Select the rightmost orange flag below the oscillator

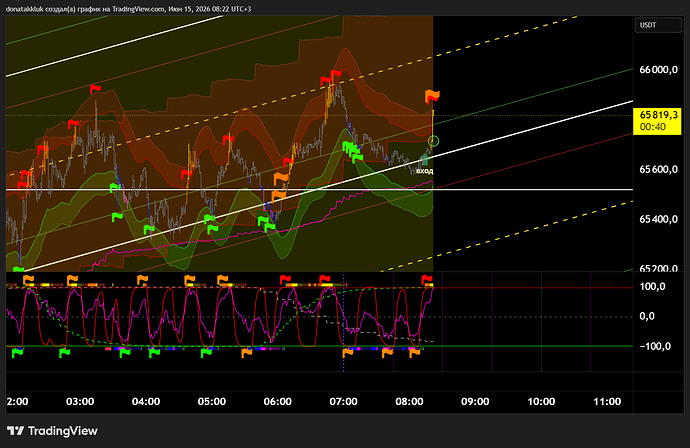tap(415, 352)
